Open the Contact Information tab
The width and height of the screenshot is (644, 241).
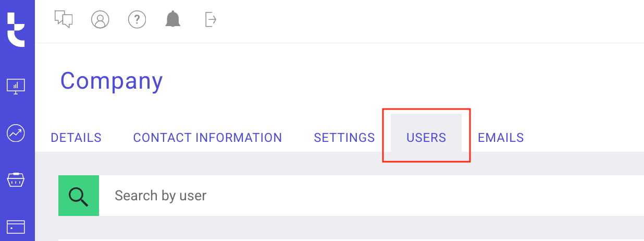point(207,138)
